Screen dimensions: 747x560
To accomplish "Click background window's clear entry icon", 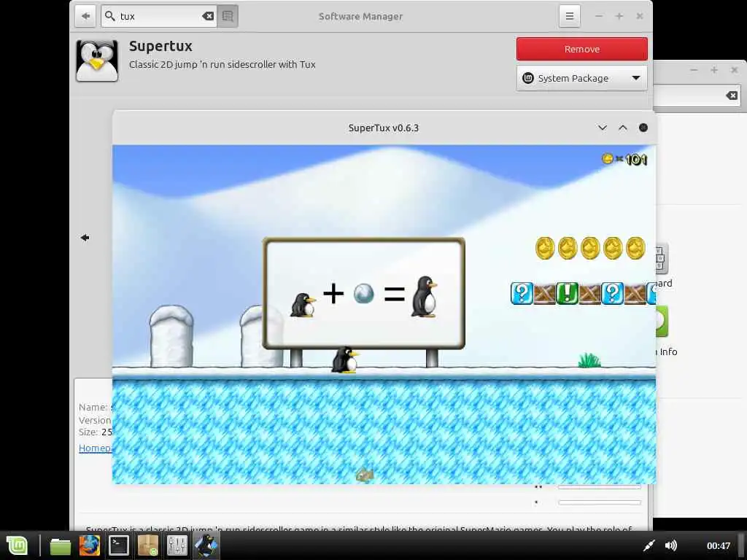I will tap(732, 96).
